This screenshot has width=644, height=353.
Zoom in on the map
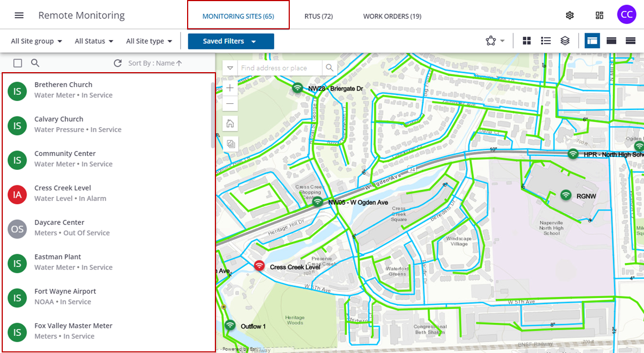click(230, 88)
